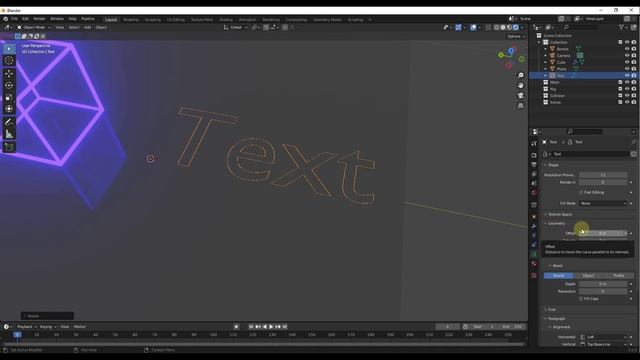Toggle Fast Editing checkbox
The image size is (640, 360).
pos(581,192)
